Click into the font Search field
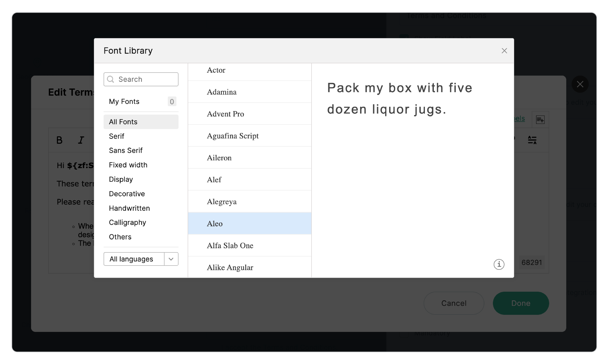Image resolution: width=607 pixels, height=364 pixels. click(141, 79)
